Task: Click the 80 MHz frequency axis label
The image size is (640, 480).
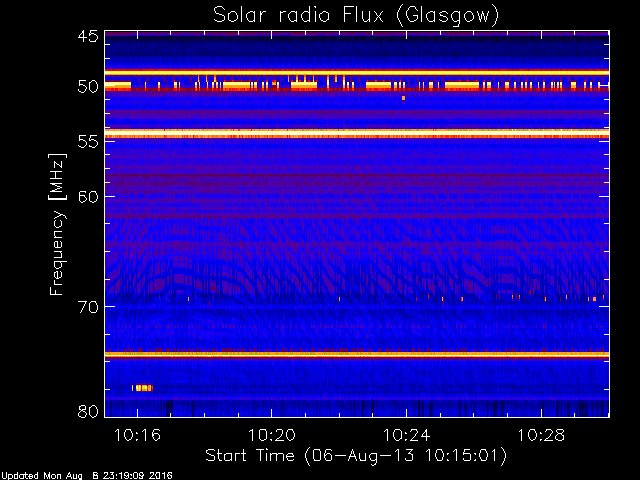Action: click(x=88, y=411)
